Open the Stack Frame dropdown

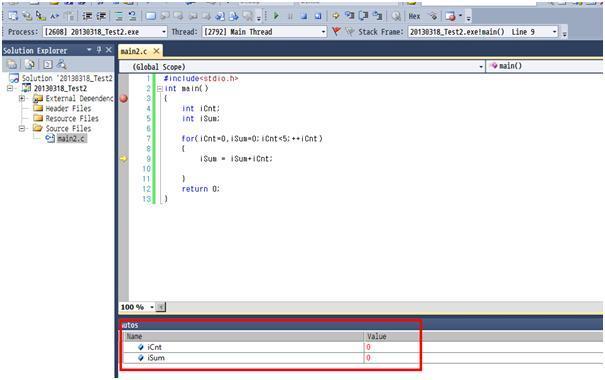pyautogui.click(x=554, y=32)
